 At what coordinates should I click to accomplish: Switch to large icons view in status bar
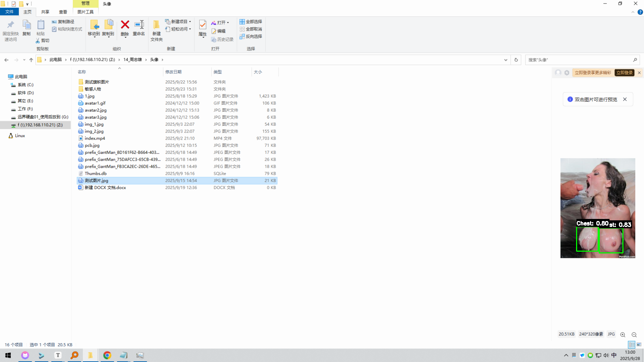click(x=639, y=345)
